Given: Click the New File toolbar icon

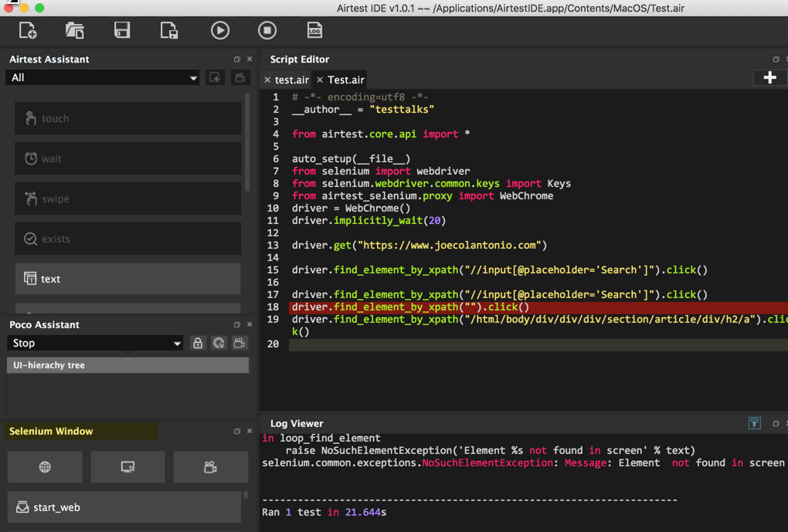Looking at the screenshot, I should [28, 30].
